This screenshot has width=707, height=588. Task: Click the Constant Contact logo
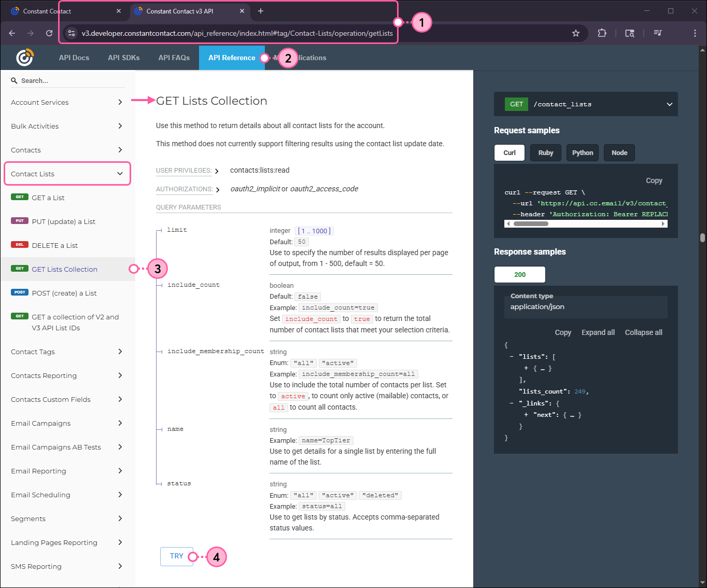(25, 58)
